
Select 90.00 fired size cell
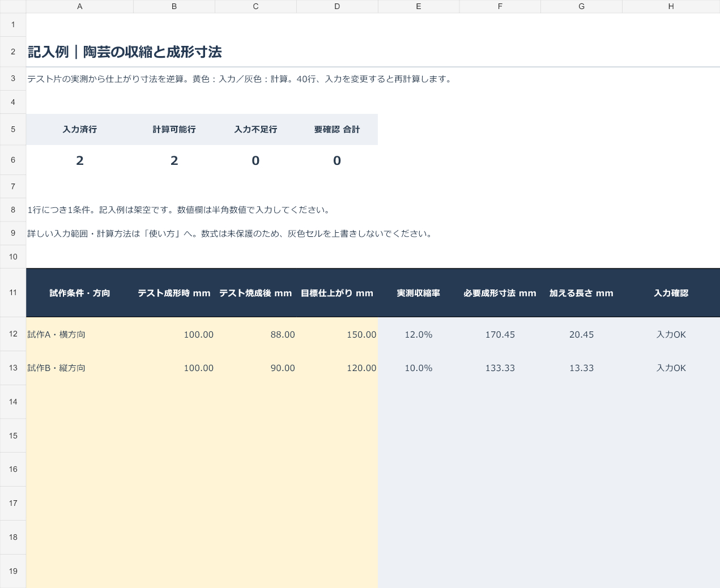pyautogui.click(x=255, y=368)
